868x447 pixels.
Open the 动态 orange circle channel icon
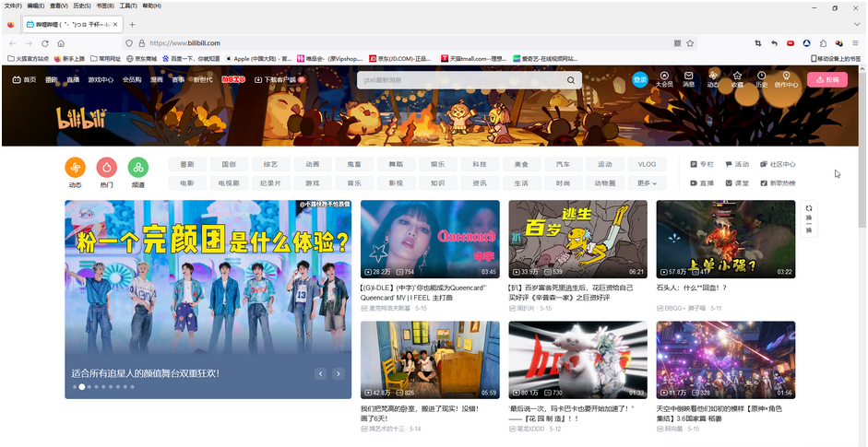pos(75,168)
